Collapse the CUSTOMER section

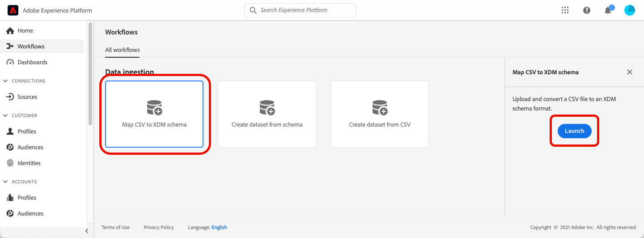tap(6, 115)
